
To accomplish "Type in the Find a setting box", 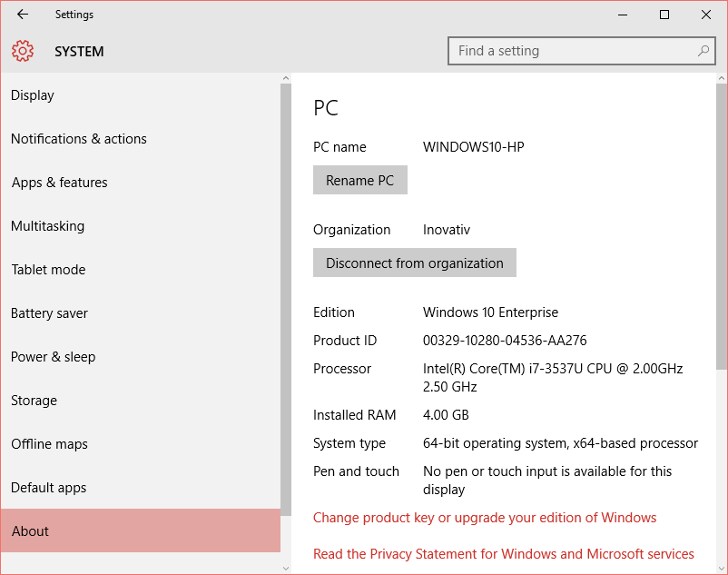I will 572,52.
